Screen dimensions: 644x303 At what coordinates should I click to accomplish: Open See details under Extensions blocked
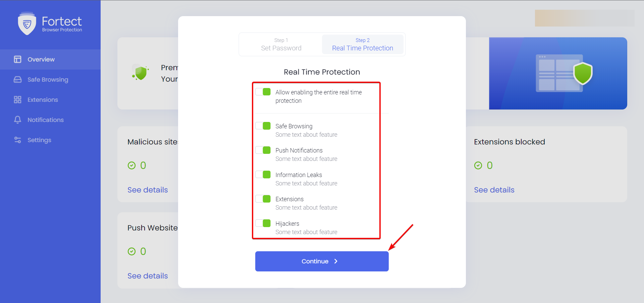pos(494,190)
